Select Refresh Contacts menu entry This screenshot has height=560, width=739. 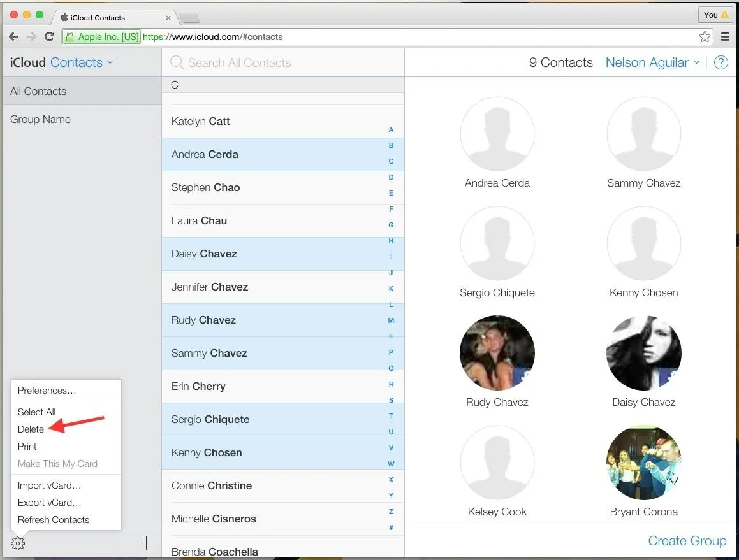click(x=54, y=519)
